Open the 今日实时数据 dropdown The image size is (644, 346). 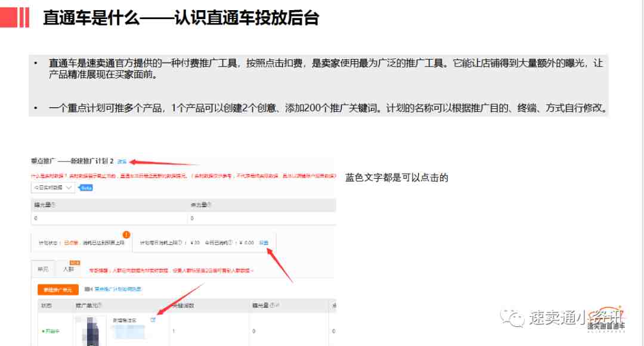point(52,188)
